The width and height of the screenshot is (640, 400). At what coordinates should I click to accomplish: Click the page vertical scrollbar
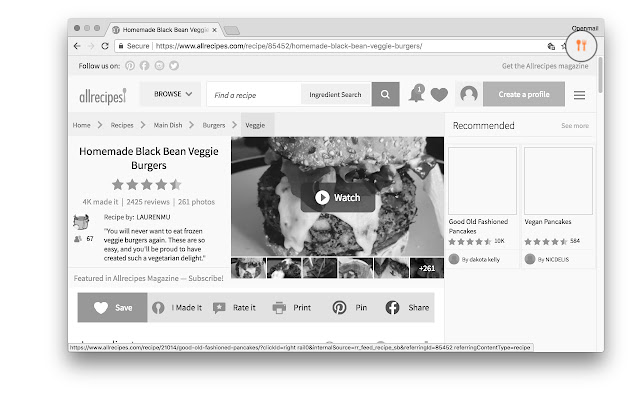(x=600, y=75)
